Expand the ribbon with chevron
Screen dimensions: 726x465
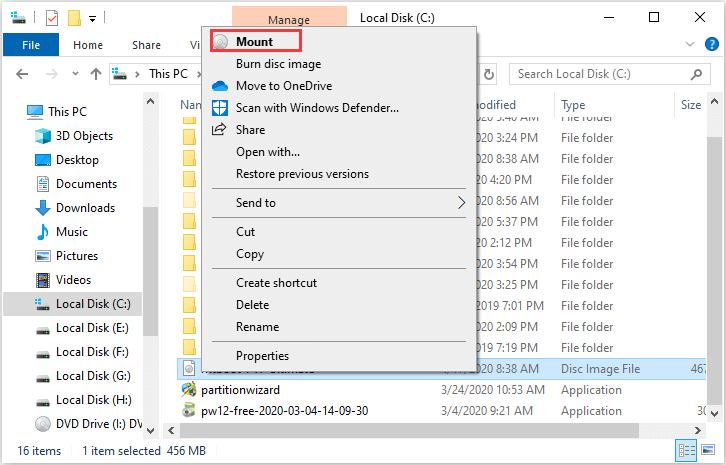[689, 44]
